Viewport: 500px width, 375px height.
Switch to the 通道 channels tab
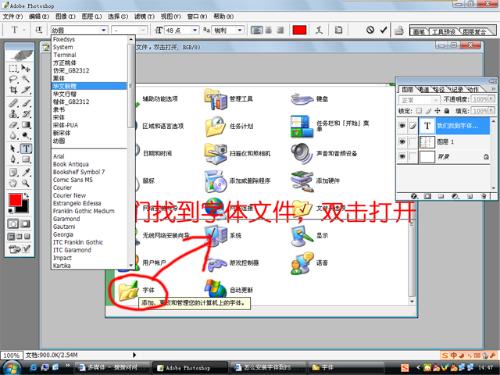(x=424, y=89)
